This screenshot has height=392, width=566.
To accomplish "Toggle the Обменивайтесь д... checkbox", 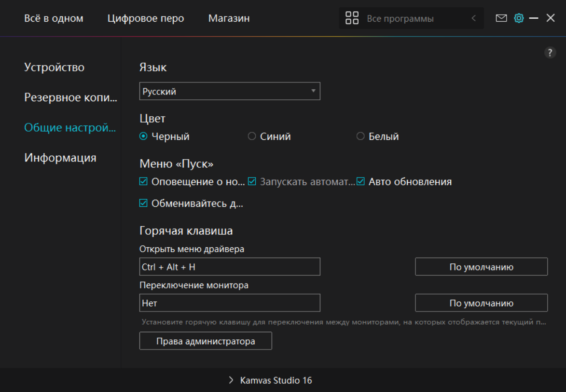I will point(143,203).
